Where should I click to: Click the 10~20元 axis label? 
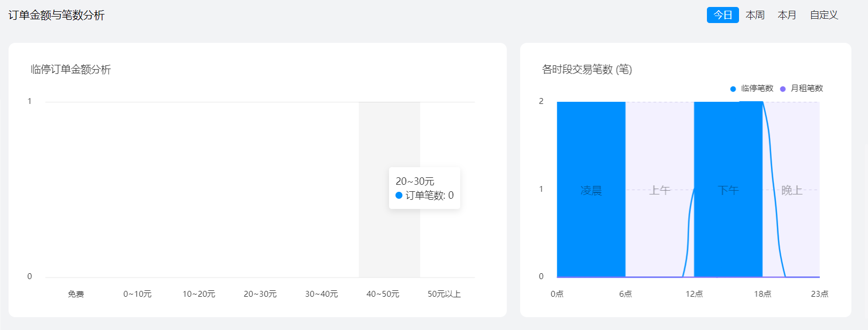click(199, 294)
